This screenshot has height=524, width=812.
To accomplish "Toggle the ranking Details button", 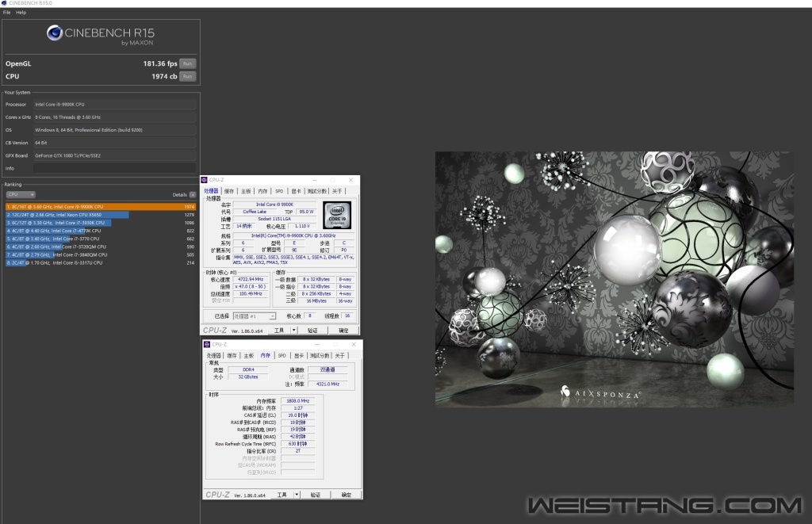I will 193,195.
